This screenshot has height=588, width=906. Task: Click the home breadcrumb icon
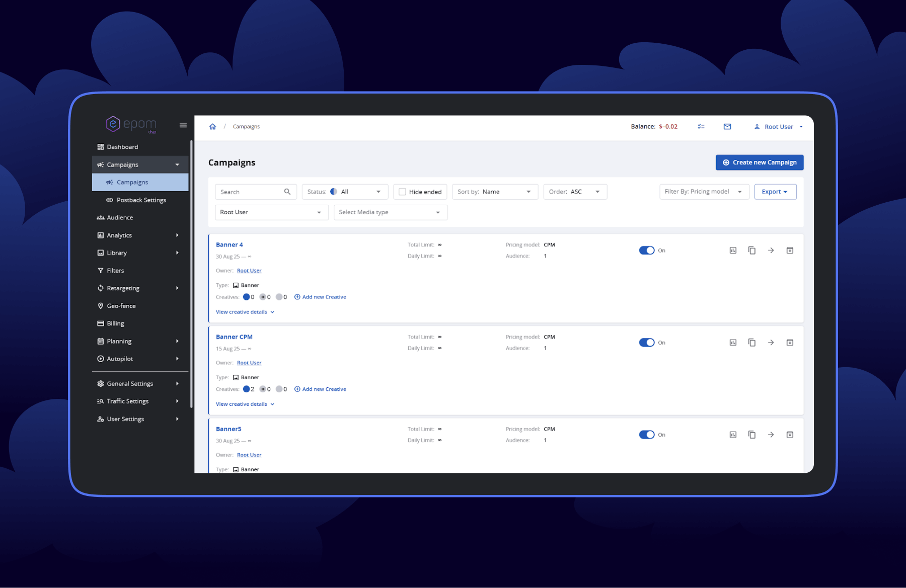[212, 127]
